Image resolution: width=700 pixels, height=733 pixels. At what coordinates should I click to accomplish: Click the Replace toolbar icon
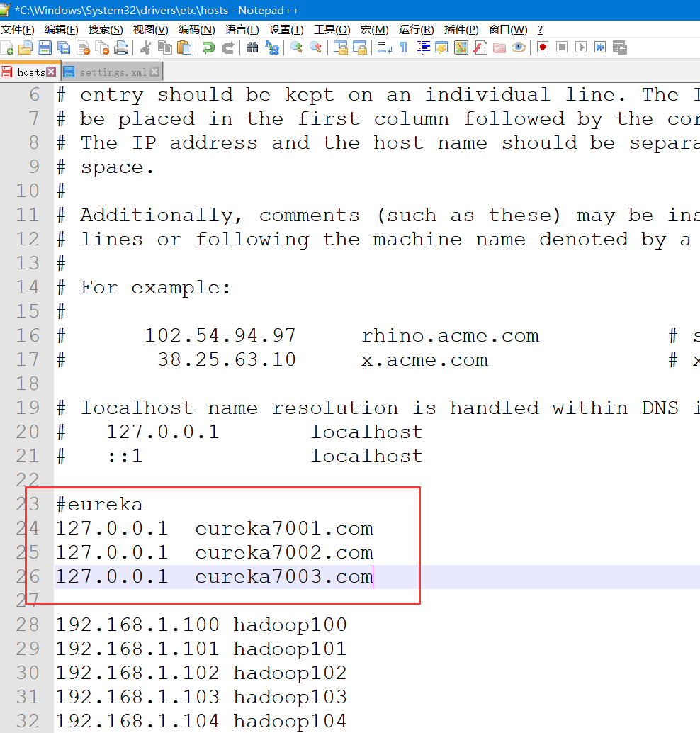click(272, 47)
